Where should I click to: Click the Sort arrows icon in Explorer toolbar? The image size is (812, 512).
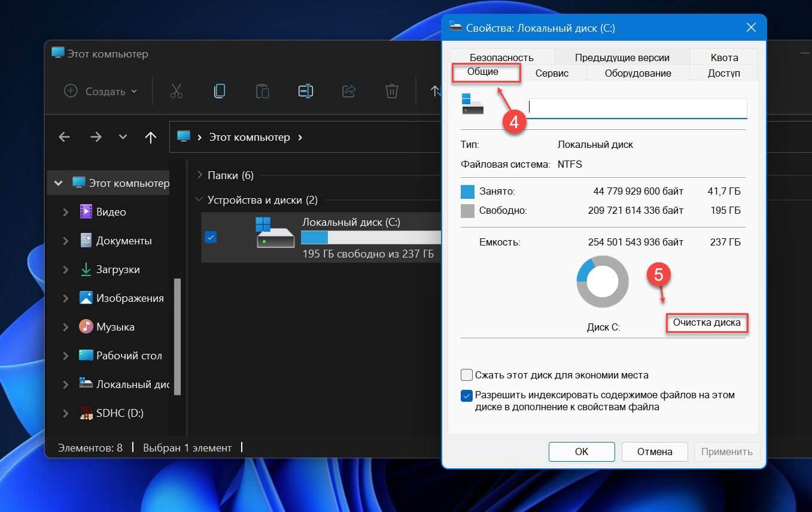tap(436, 91)
